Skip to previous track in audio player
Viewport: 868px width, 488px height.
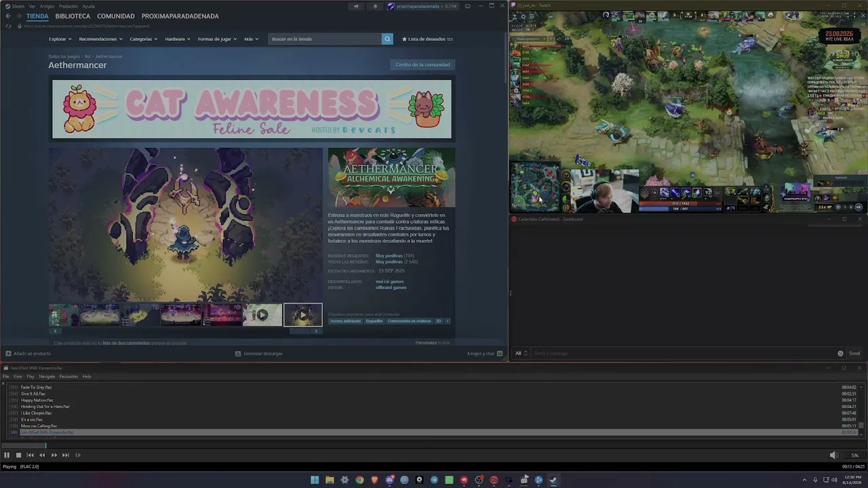(30, 455)
